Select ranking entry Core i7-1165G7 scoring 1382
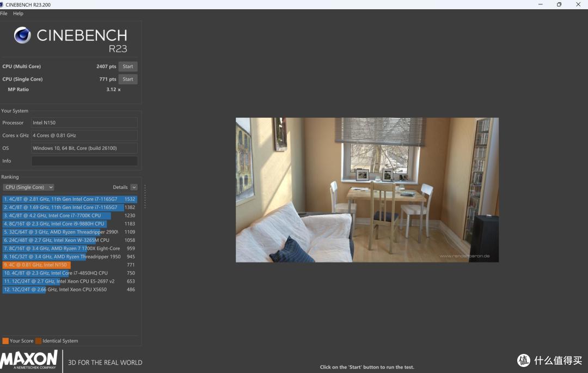Screen dimensions: 588x373 pyautogui.click(x=70, y=207)
